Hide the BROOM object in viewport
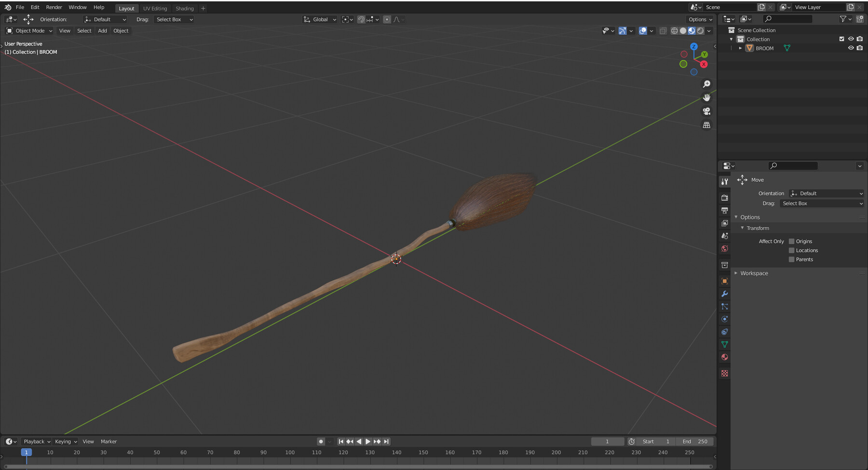868x470 pixels. [x=851, y=48]
